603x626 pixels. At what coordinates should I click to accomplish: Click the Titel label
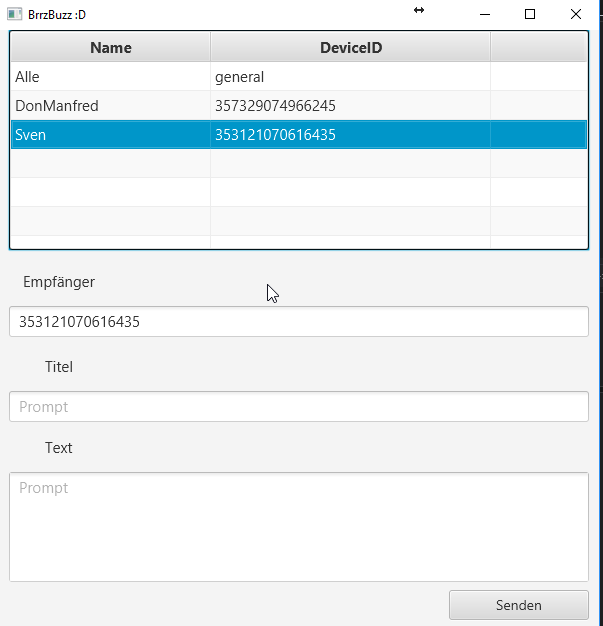pos(59,367)
